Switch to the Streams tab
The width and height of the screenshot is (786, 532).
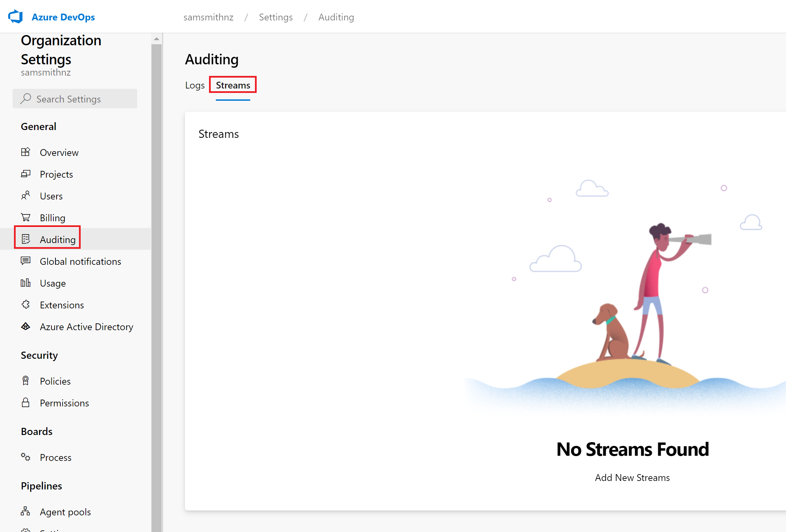pyautogui.click(x=233, y=85)
